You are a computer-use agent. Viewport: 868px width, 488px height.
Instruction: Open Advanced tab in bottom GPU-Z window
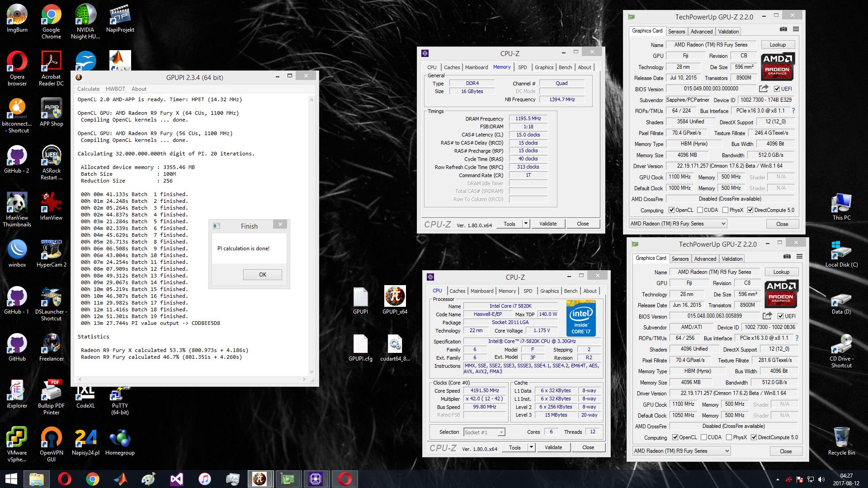tap(705, 258)
